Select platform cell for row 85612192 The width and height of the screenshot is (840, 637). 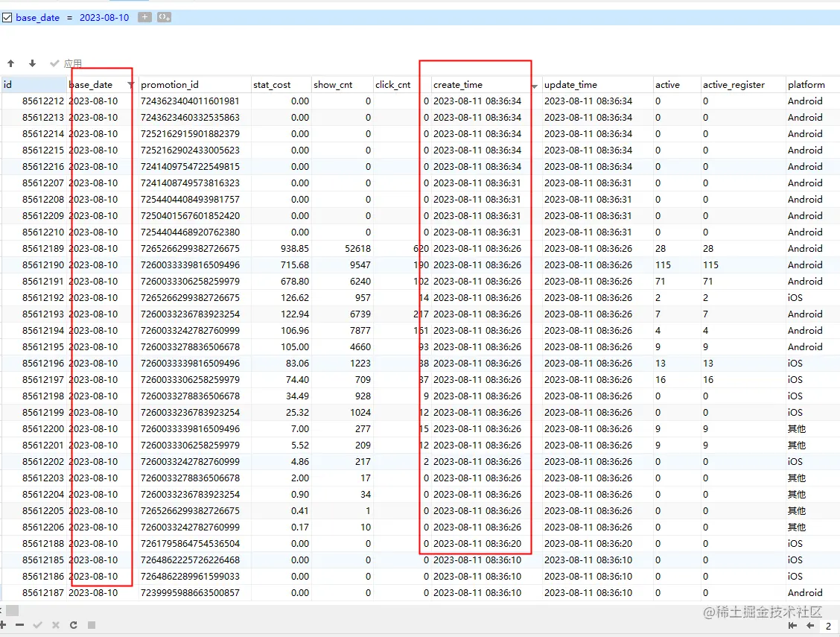tap(812, 297)
